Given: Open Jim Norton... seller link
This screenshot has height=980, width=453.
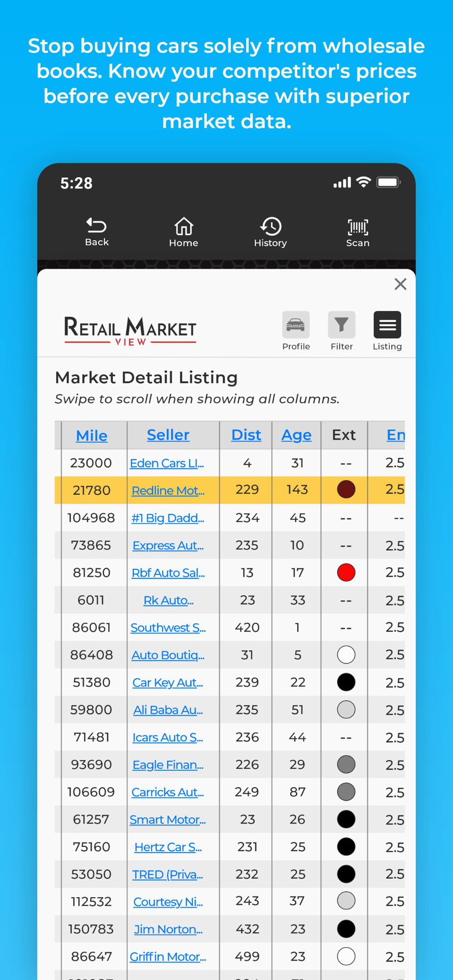Looking at the screenshot, I should click(x=168, y=930).
